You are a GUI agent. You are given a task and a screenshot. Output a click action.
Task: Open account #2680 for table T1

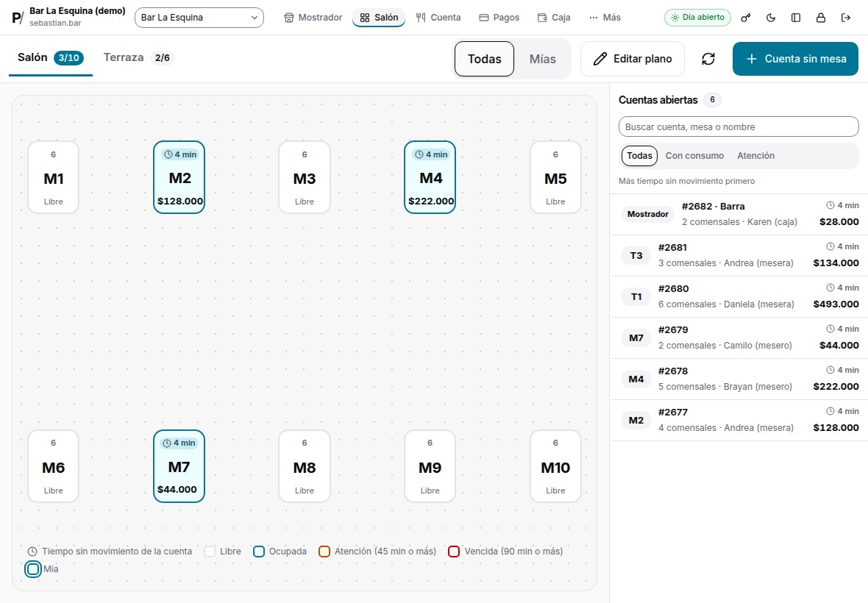pyautogui.click(x=739, y=296)
